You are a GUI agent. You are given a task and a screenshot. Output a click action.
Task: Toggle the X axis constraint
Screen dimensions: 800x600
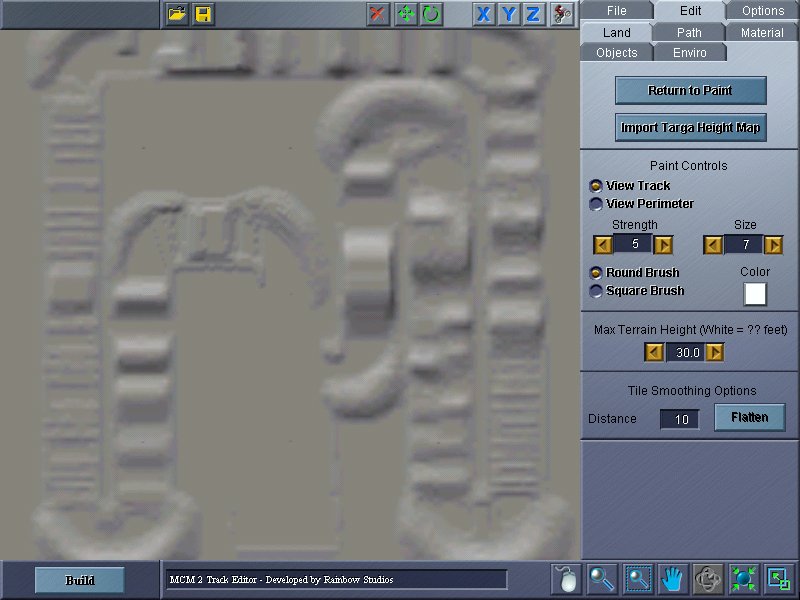coord(483,14)
